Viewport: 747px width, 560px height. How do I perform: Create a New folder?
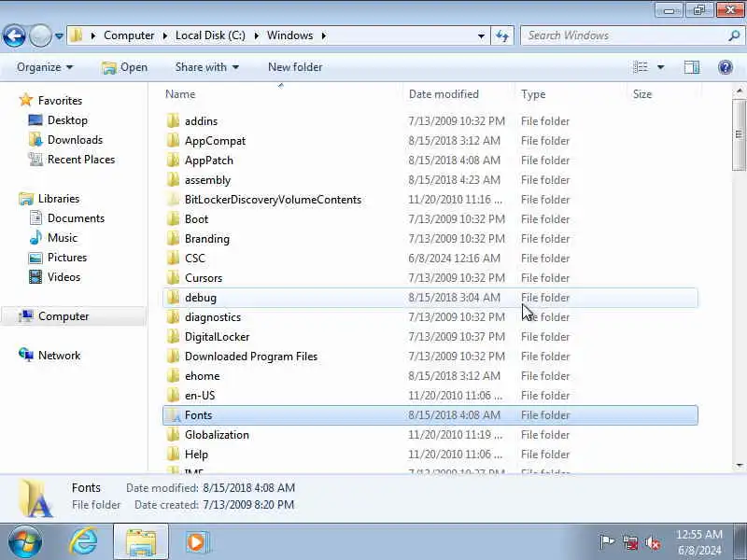click(295, 67)
